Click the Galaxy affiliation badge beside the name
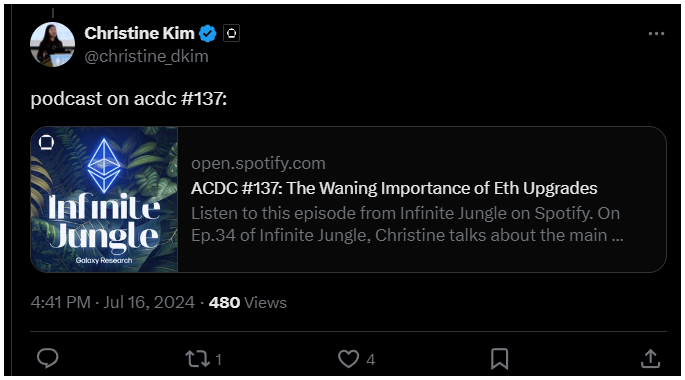This screenshot has height=380, width=685. [231, 33]
